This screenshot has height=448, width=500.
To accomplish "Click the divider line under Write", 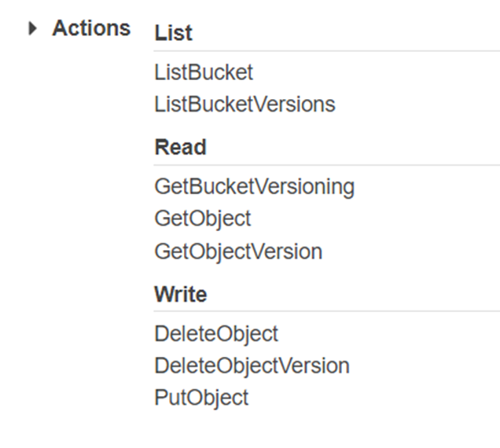I will [326, 312].
